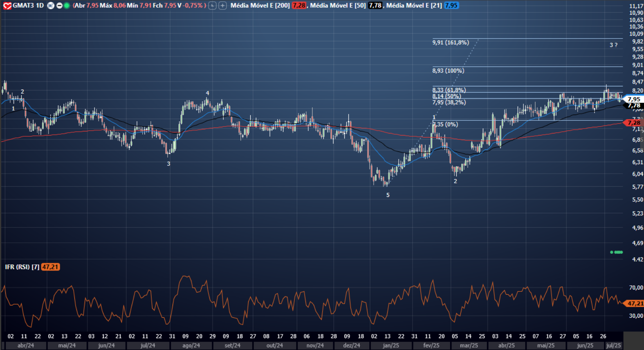This screenshot has width=644, height=350.
Task: Select the 8,33 (61,8%) Fibonacci level
Action: pos(449,90)
